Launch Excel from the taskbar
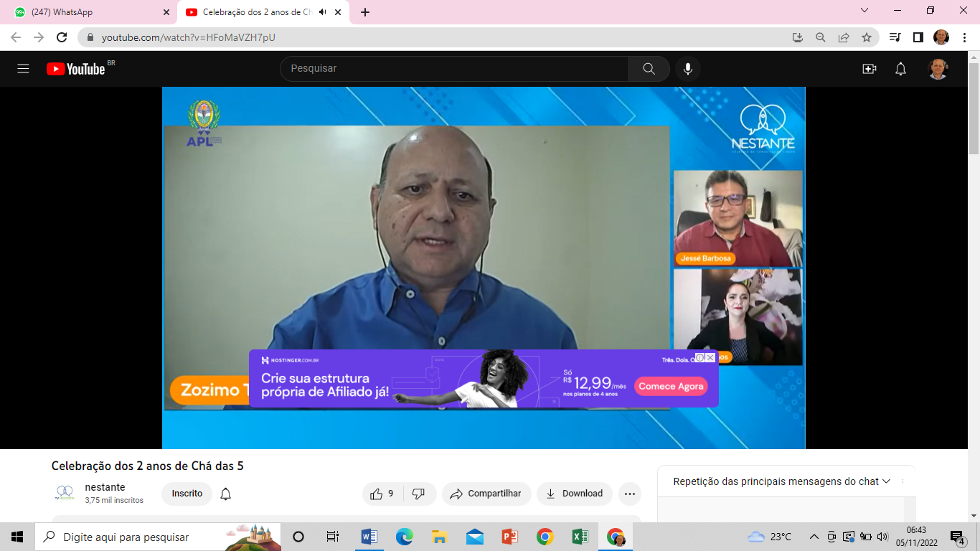This screenshot has height=551, width=980. [580, 537]
